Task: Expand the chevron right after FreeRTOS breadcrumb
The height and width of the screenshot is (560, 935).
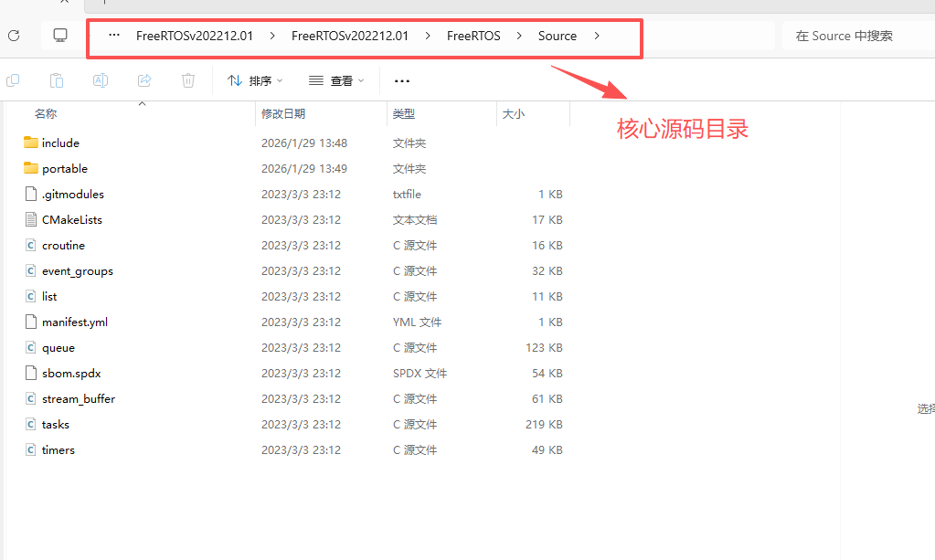Action: point(519,37)
